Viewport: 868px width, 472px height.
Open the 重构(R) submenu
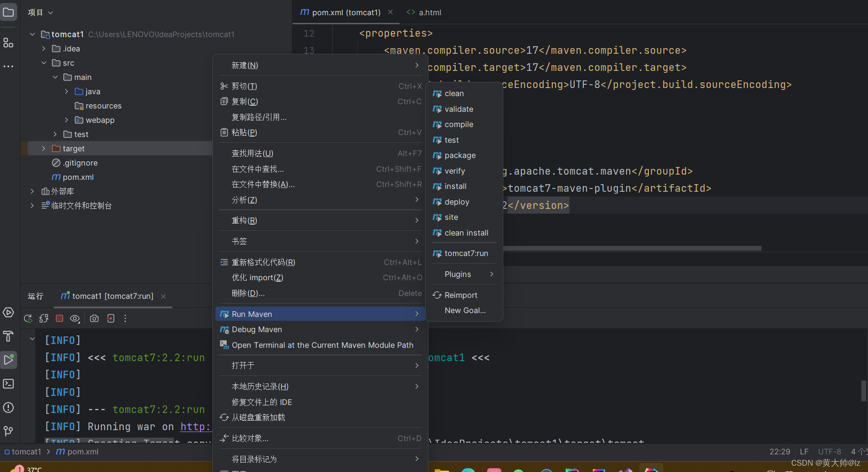pyautogui.click(x=320, y=220)
